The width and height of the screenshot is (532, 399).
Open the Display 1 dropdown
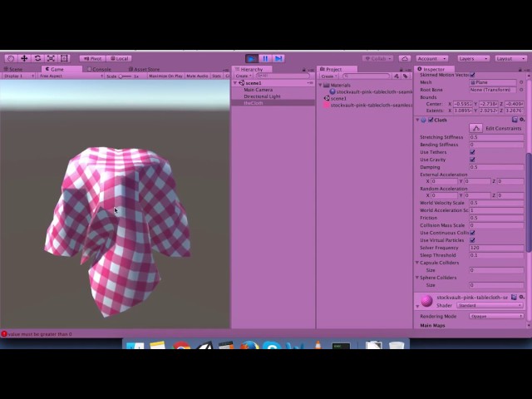point(18,76)
